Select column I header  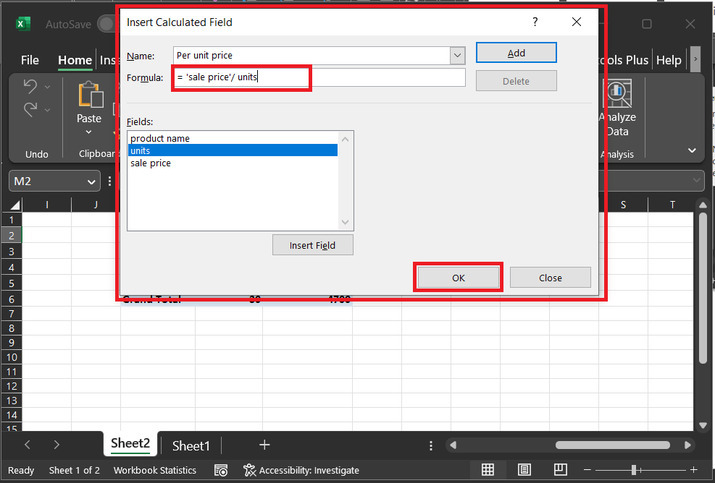point(47,205)
